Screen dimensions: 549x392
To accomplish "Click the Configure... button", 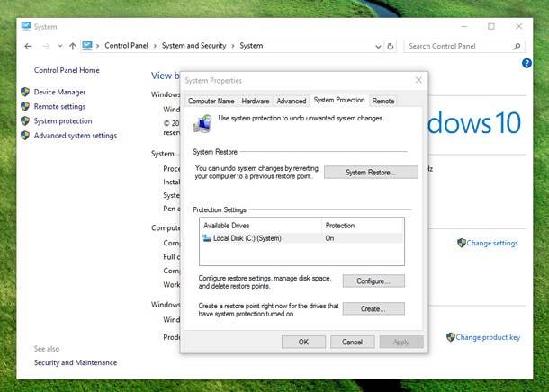I will [x=373, y=281].
